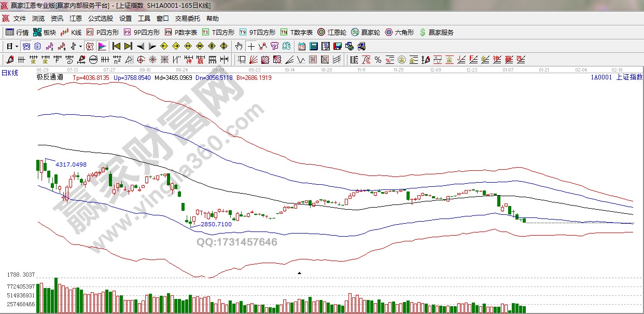Click the 六角形 hexagon button
Viewport: 644px width, 314px height.
(399, 32)
